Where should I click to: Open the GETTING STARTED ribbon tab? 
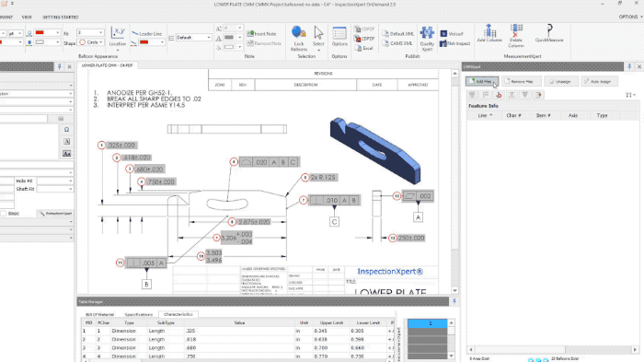click(61, 18)
